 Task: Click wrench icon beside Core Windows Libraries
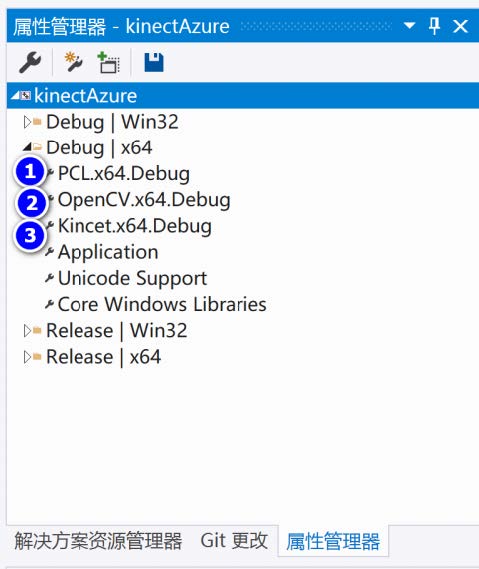pos(50,304)
